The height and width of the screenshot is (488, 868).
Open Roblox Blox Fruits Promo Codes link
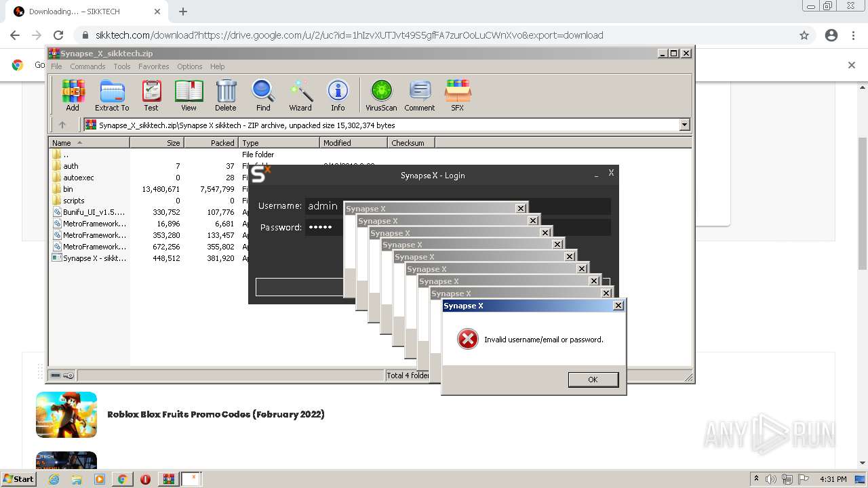click(x=216, y=414)
